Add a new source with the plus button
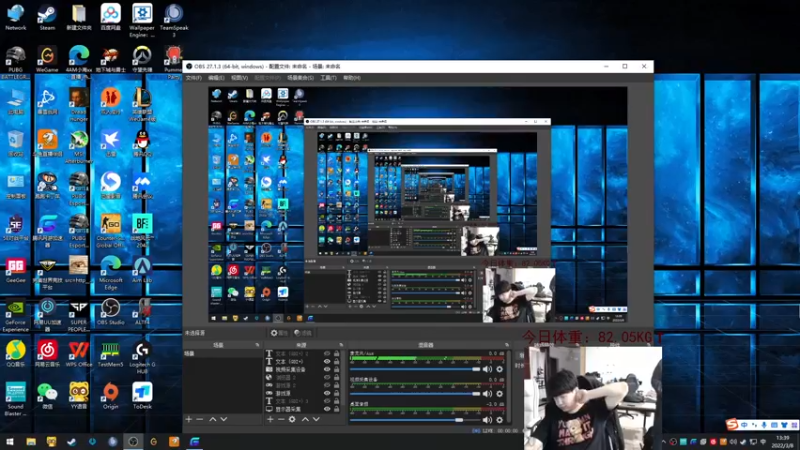 point(270,419)
